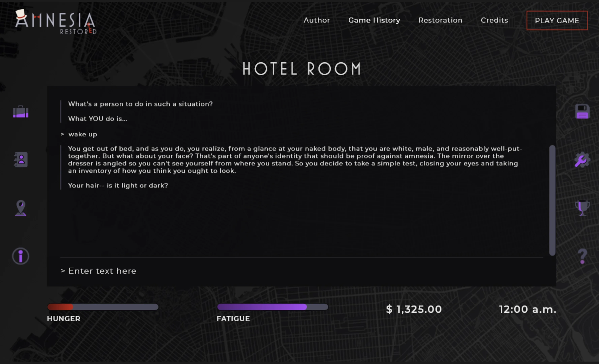Open the briefcase inventory icon
The height and width of the screenshot is (364, 599).
coord(21,112)
